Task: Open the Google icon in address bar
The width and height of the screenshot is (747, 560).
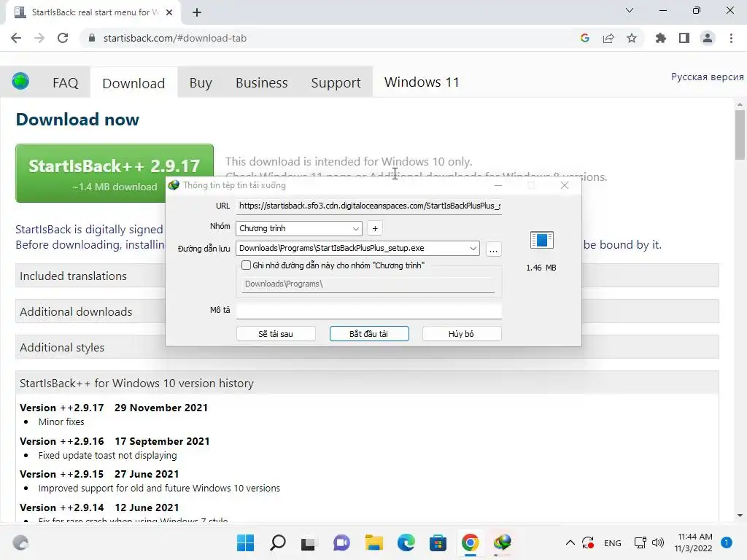Action: click(x=584, y=38)
